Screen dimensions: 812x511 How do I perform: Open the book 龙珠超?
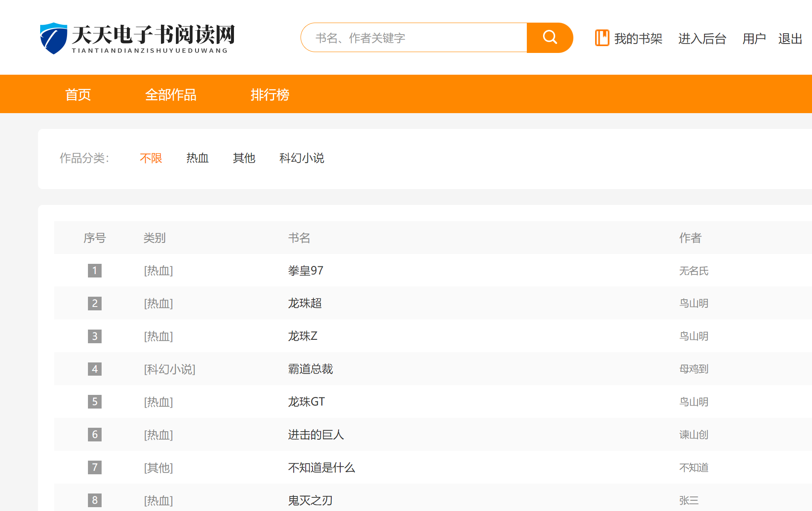[x=304, y=304]
